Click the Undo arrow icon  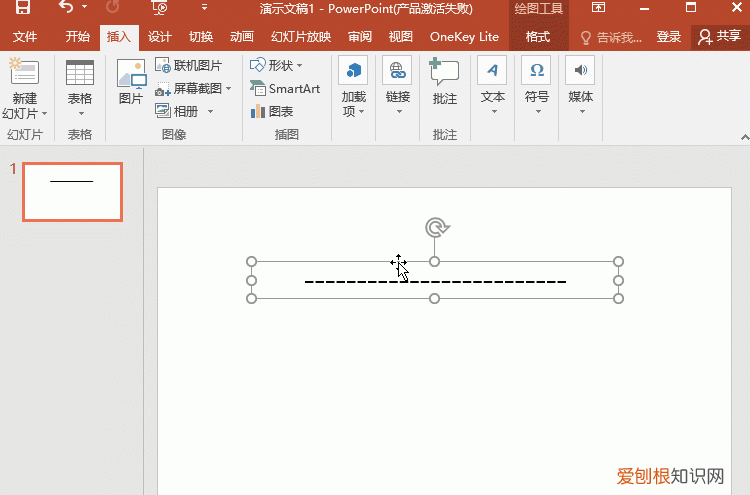66,8
